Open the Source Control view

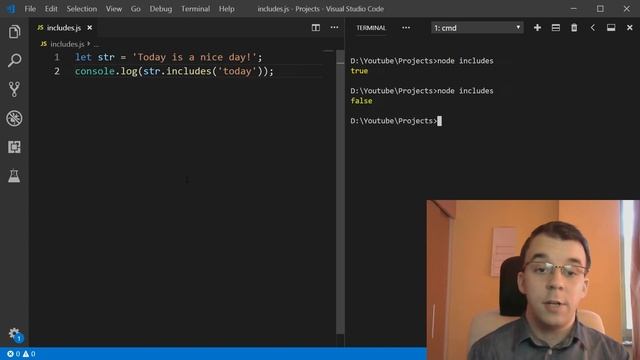coord(14,89)
